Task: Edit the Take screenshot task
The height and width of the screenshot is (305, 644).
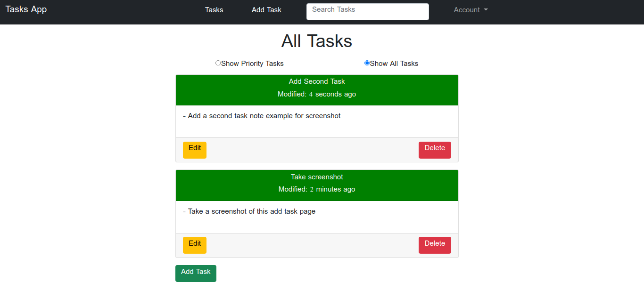Action: pyautogui.click(x=195, y=245)
